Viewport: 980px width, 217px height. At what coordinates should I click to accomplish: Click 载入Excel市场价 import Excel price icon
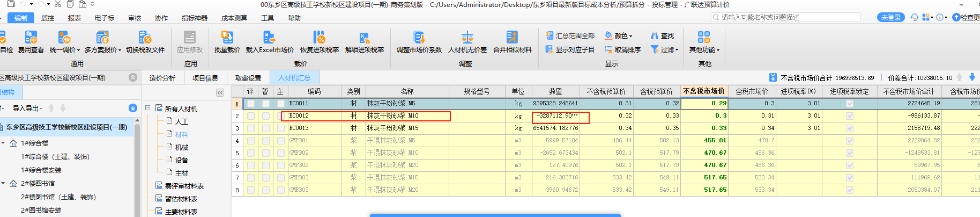[269, 37]
